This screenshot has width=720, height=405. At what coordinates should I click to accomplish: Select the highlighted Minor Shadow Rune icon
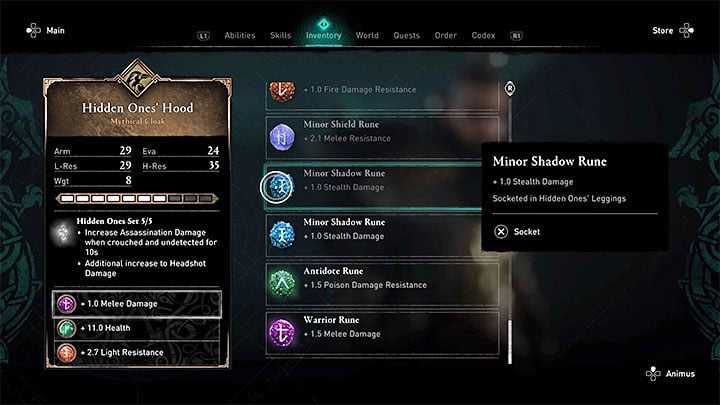[x=276, y=187]
